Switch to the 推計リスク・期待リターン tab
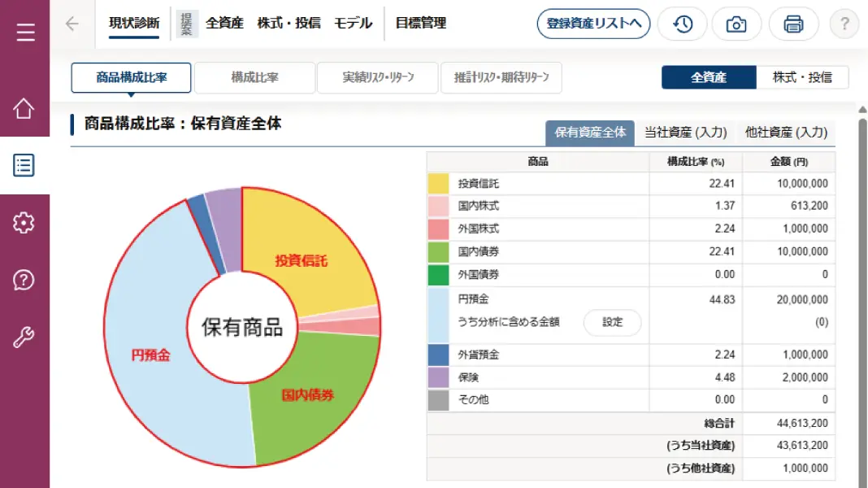The width and height of the screenshot is (868, 488). point(501,77)
